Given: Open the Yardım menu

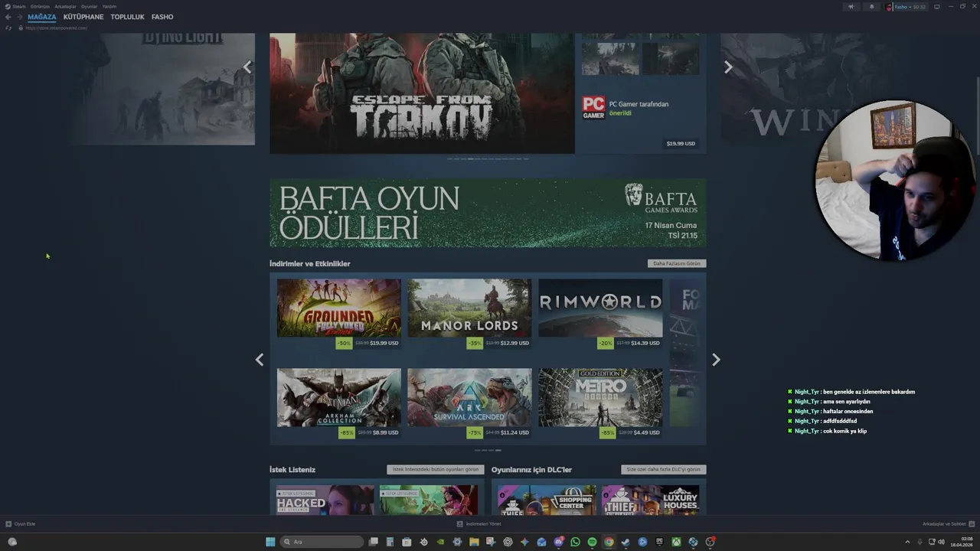Looking at the screenshot, I should pyautogui.click(x=109, y=6).
